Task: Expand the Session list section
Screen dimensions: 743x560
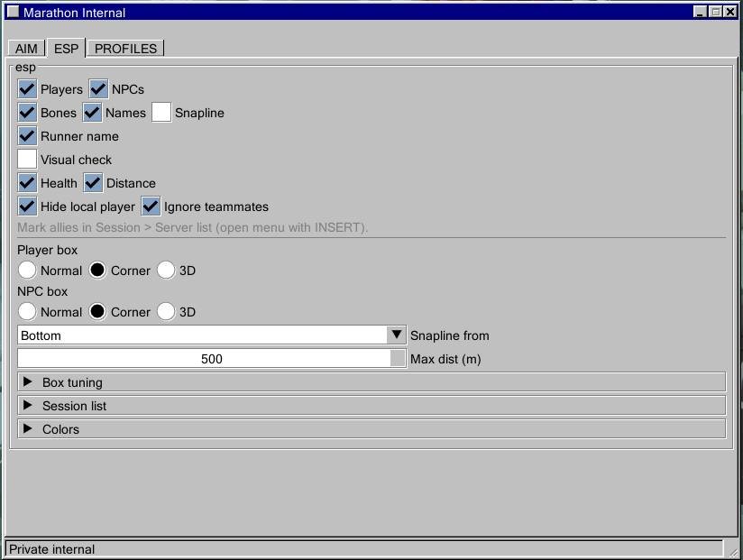Action: pyautogui.click(x=371, y=406)
